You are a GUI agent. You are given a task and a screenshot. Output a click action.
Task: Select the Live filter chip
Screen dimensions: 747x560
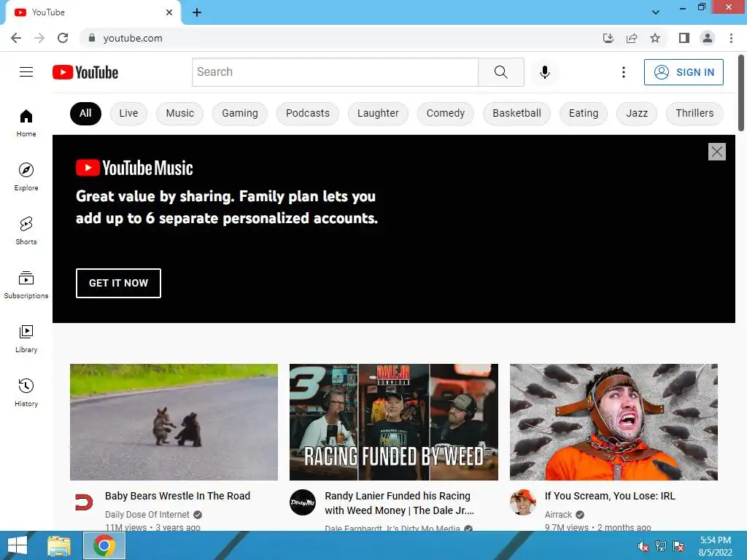click(x=128, y=113)
